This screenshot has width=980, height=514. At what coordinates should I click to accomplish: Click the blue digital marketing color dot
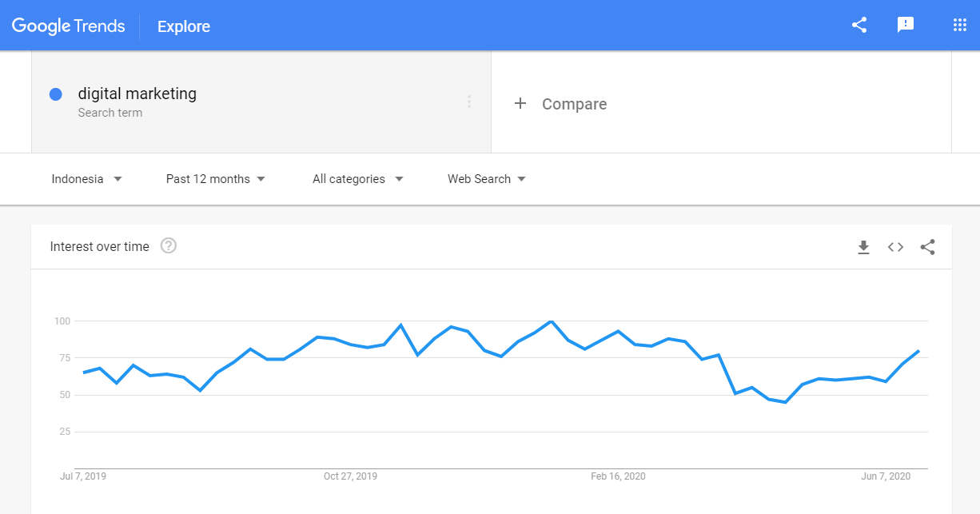[56, 94]
